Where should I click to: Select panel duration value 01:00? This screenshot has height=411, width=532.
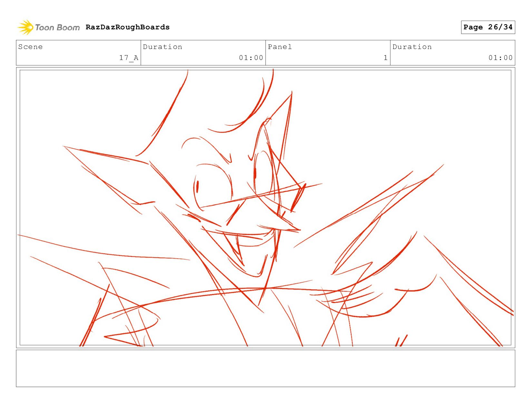click(500, 58)
